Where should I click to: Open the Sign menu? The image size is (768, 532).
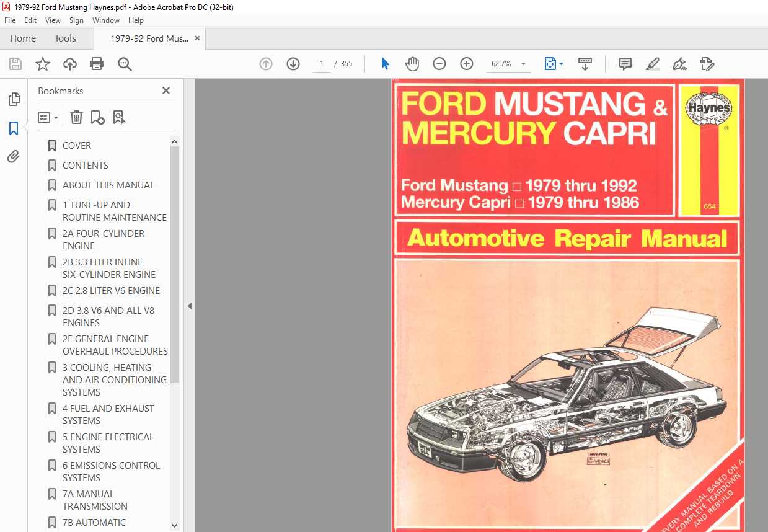[76, 20]
